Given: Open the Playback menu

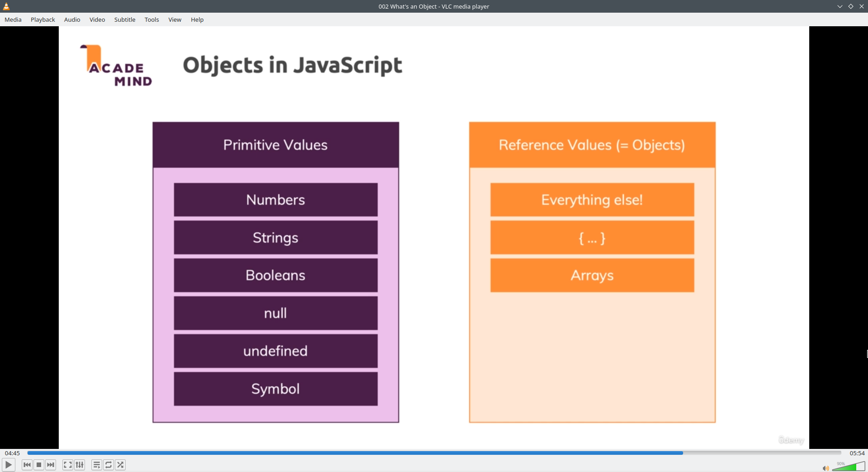Looking at the screenshot, I should [x=43, y=19].
